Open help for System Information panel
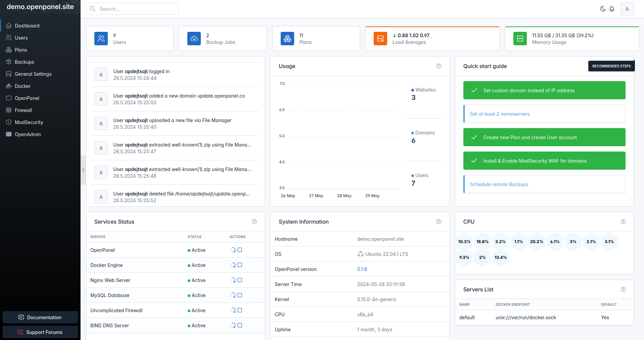 pos(439,222)
